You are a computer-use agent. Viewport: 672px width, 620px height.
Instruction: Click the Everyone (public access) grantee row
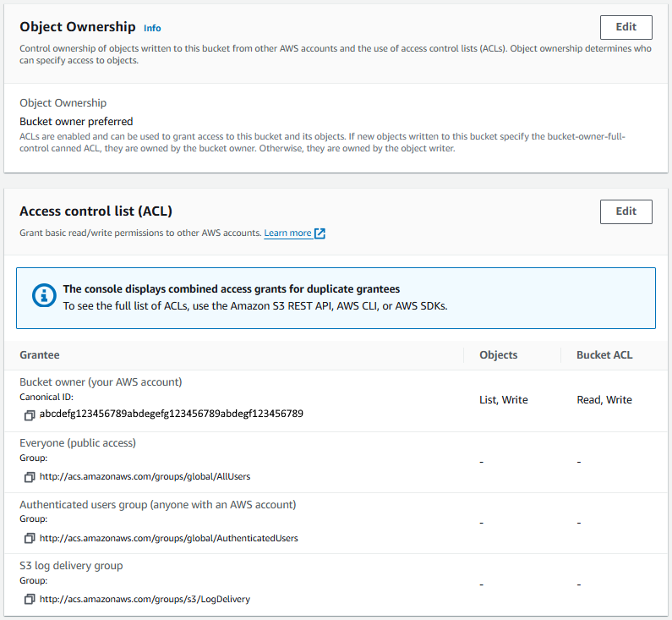[336, 462]
